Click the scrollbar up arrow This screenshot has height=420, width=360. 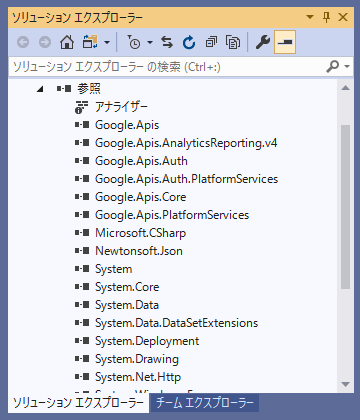point(346,88)
